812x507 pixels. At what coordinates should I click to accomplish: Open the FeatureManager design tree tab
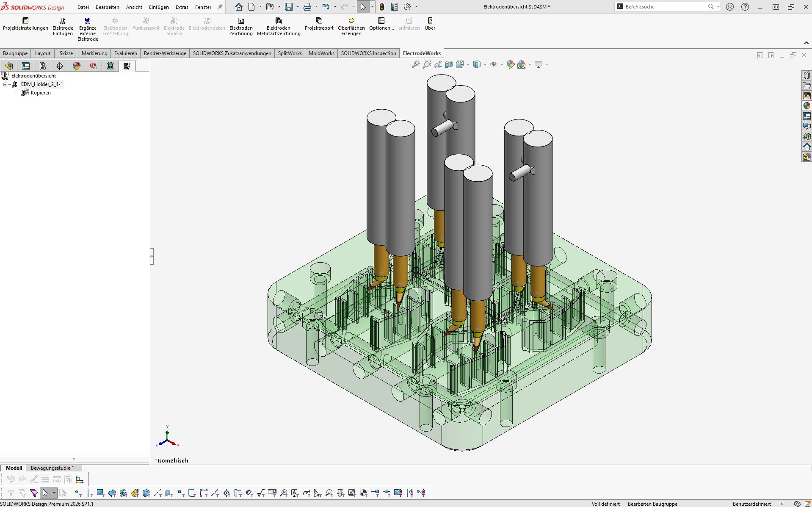pos(9,66)
